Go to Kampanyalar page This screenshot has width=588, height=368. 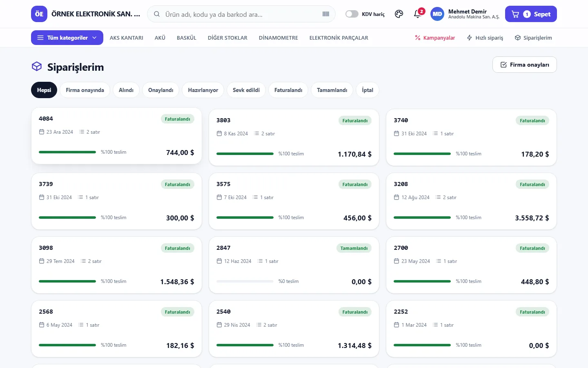pyautogui.click(x=435, y=38)
